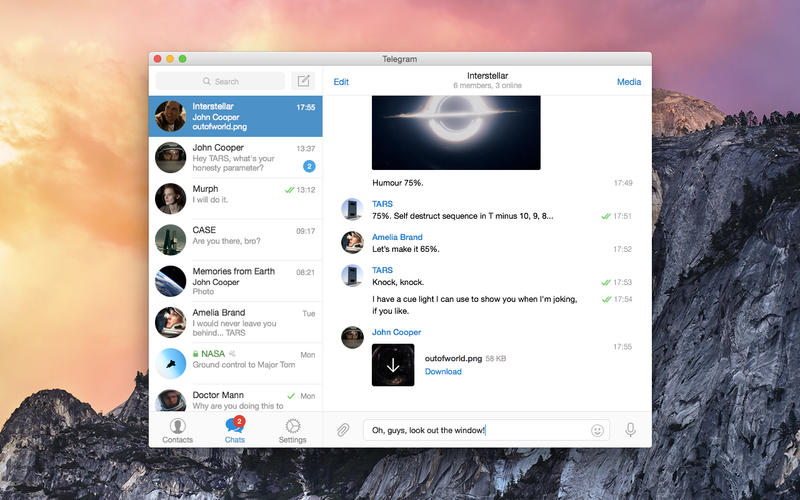View the black hole image in chat
The height and width of the screenshot is (500, 800).
[456, 132]
